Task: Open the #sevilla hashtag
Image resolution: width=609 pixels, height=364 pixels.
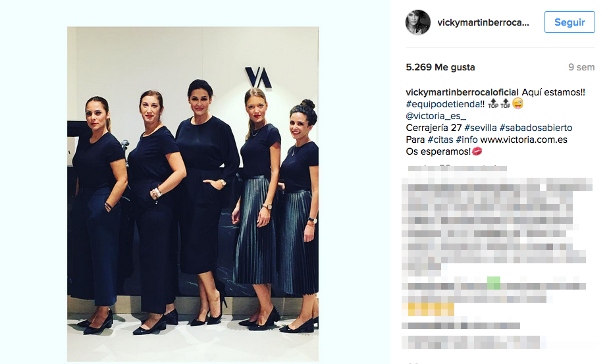Action: 481,128
